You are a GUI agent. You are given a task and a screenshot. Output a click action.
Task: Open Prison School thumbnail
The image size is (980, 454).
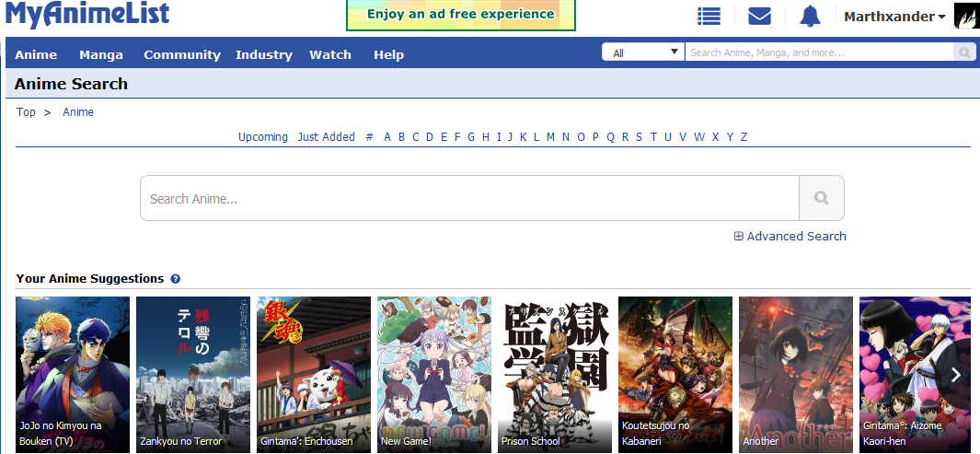tap(555, 375)
